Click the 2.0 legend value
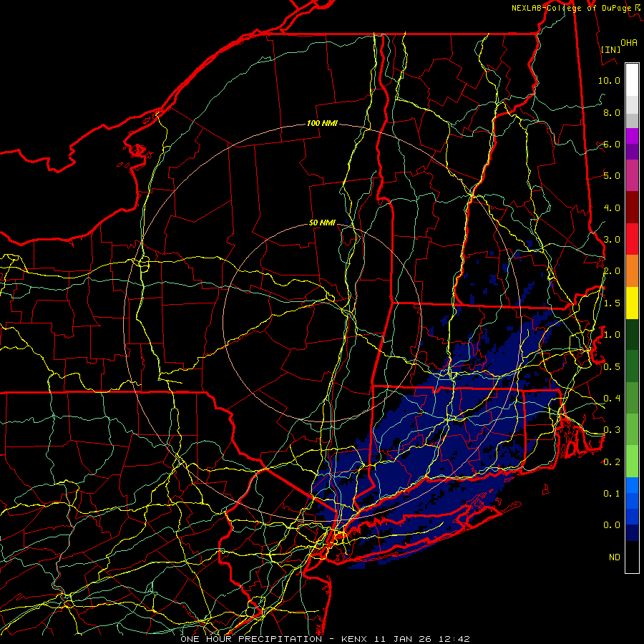Viewport: 644px width, 644px height. pos(612,271)
